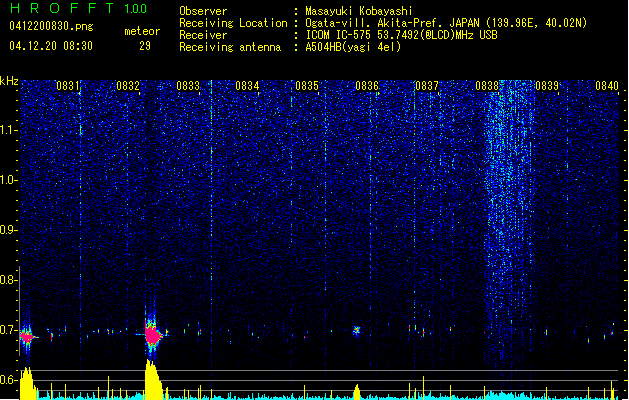Click the 0.6 kHz axis label
Image resolution: width=629 pixels, height=400 pixels.
tap(9, 380)
